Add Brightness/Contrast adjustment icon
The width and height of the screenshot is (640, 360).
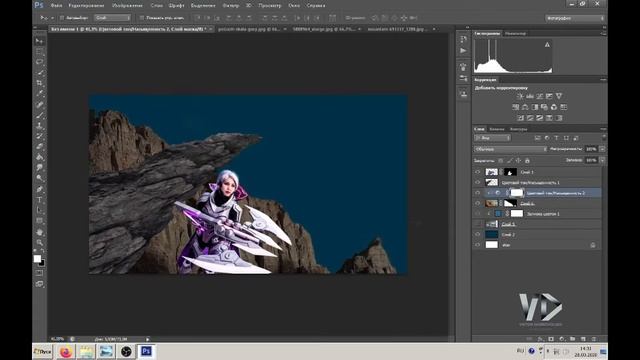pos(520,96)
